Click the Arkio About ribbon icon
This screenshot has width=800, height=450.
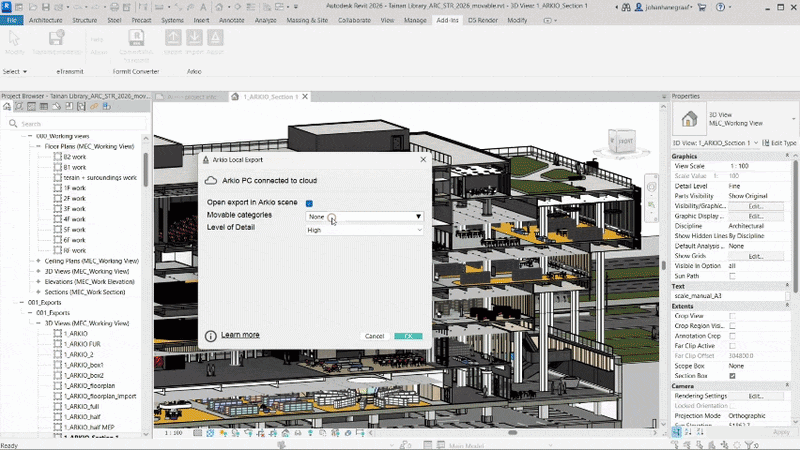click(x=215, y=38)
